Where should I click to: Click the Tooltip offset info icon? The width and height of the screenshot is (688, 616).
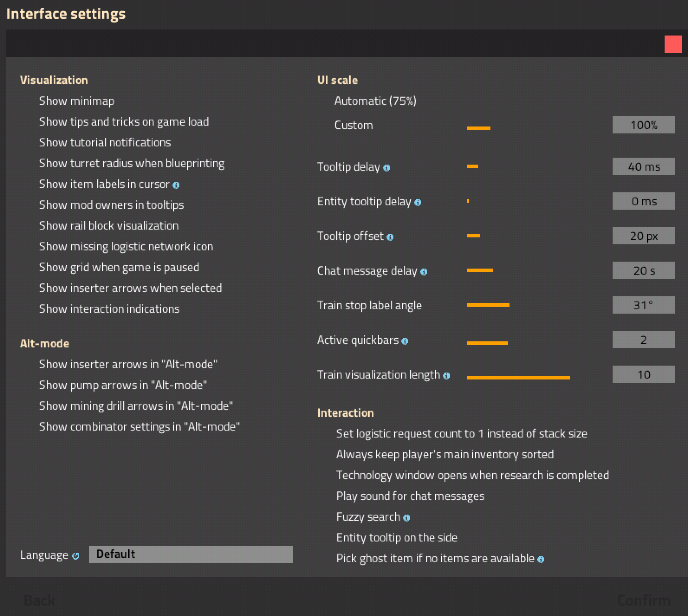coord(390,237)
